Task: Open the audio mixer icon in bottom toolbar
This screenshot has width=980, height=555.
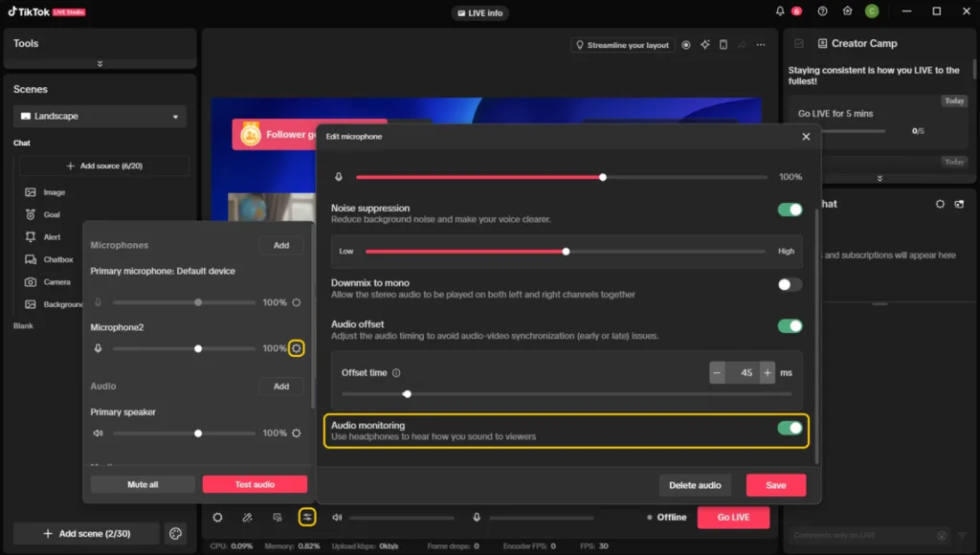Action: tap(306, 517)
